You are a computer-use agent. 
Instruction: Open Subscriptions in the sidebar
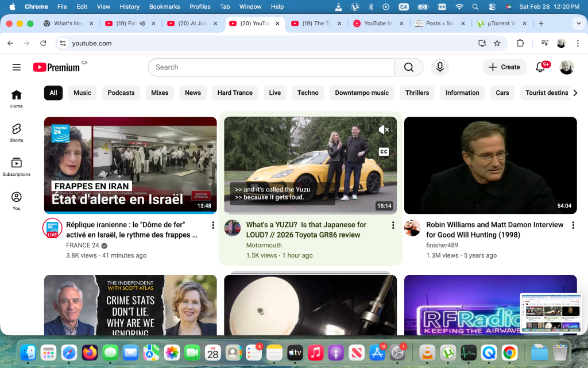[x=16, y=166]
